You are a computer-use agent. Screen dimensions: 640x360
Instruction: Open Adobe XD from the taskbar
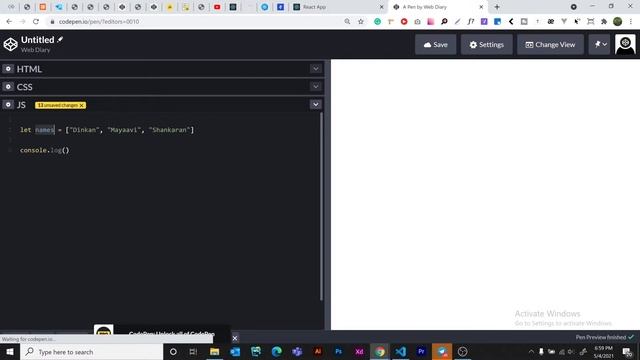(359, 351)
